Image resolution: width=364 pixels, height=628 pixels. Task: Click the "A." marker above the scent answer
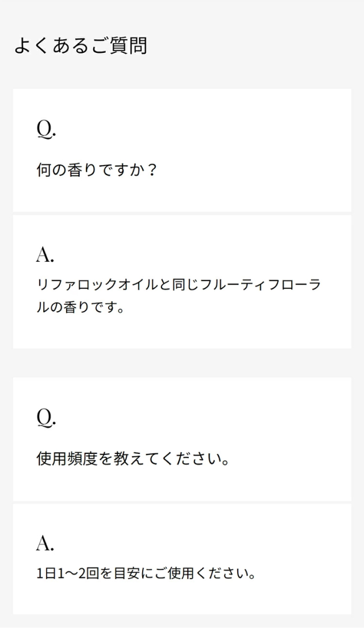pyautogui.click(x=45, y=255)
